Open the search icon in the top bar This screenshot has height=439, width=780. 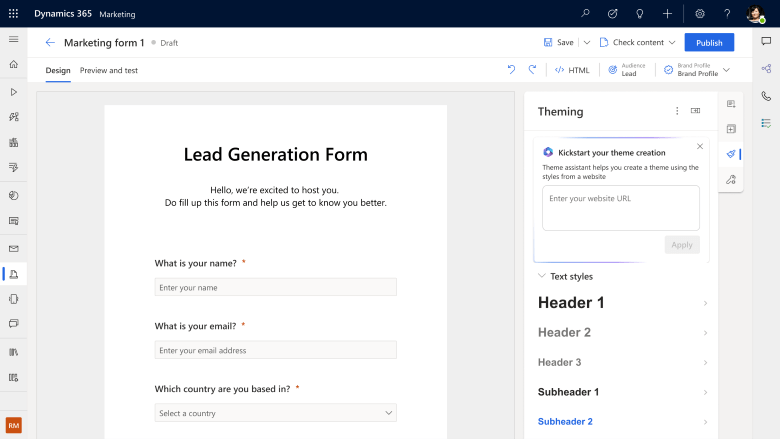[x=585, y=14]
